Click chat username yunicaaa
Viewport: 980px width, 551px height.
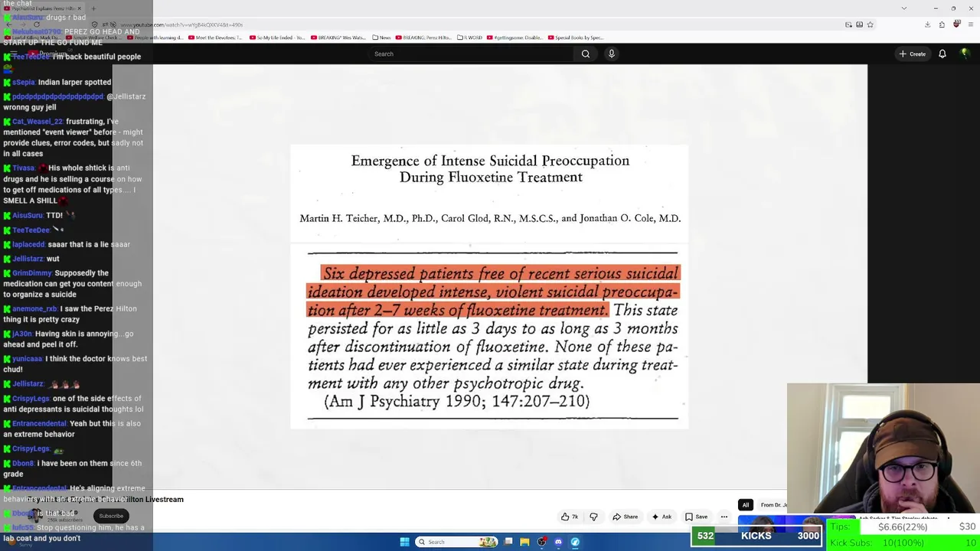click(x=28, y=359)
